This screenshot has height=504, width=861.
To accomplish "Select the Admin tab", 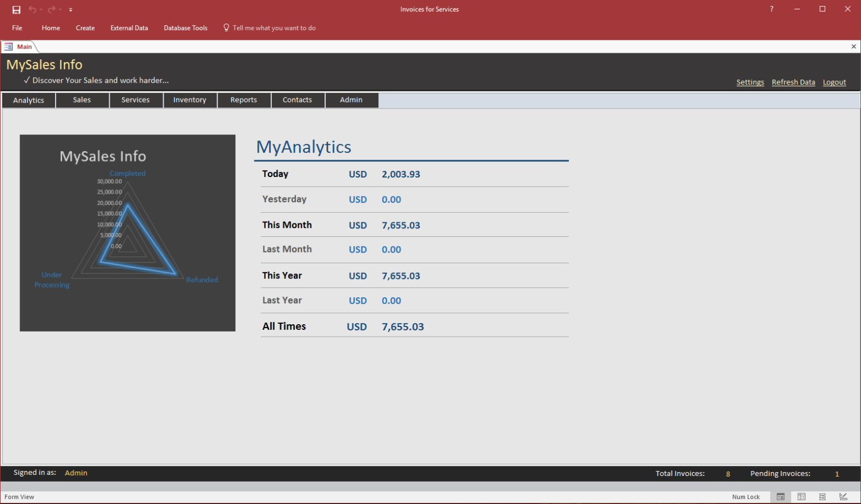I will tap(351, 100).
